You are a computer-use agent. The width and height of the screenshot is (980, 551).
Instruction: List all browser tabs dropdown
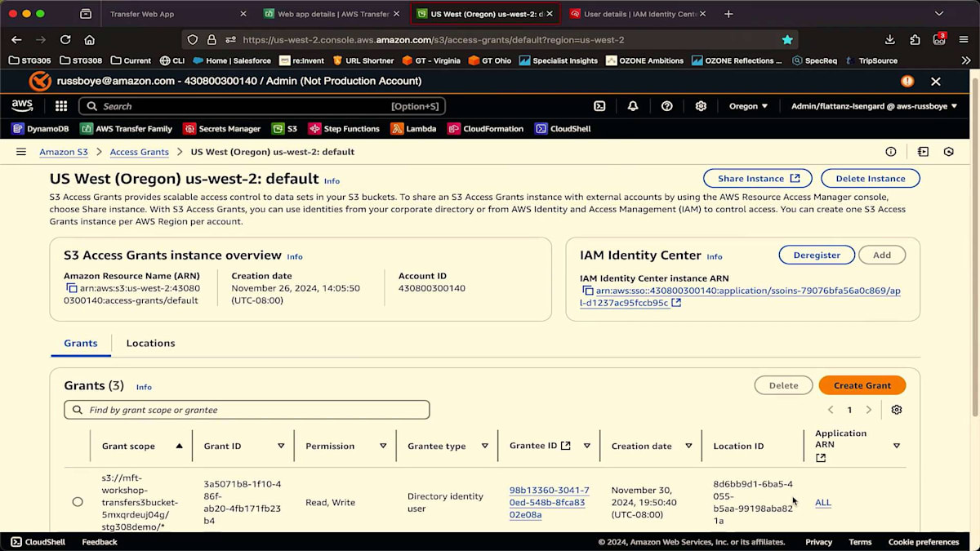point(938,14)
